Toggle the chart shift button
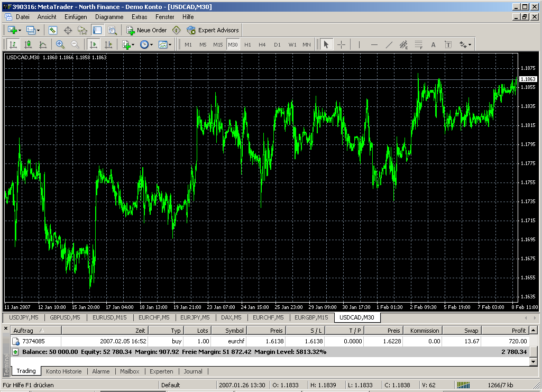 [x=108, y=44]
